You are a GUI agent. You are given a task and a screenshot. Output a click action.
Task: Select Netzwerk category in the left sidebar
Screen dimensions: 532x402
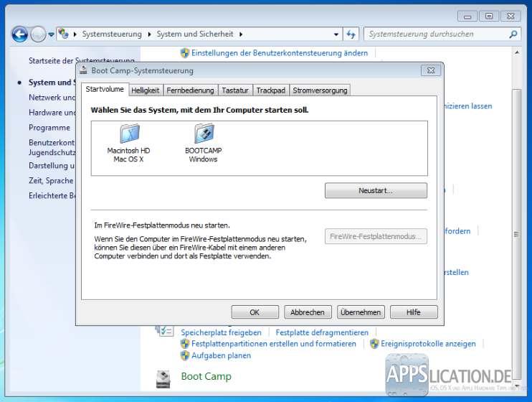click(52, 98)
